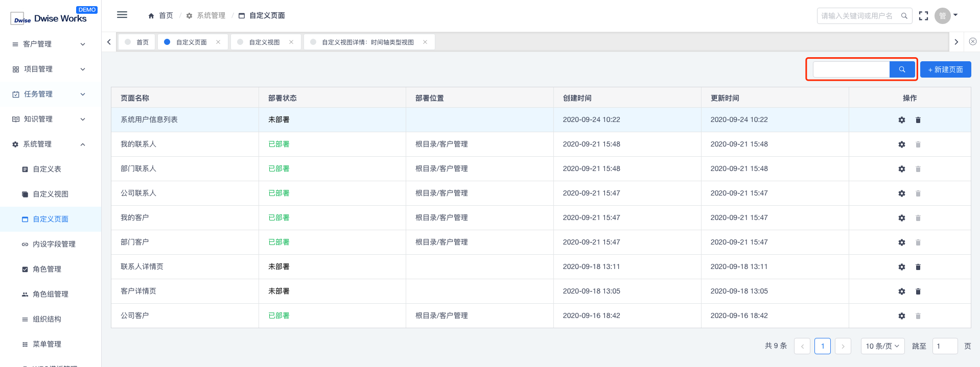The height and width of the screenshot is (367, 980).
Task: Open settings gear for 部门联系人 row
Action: (x=902, y=169)
